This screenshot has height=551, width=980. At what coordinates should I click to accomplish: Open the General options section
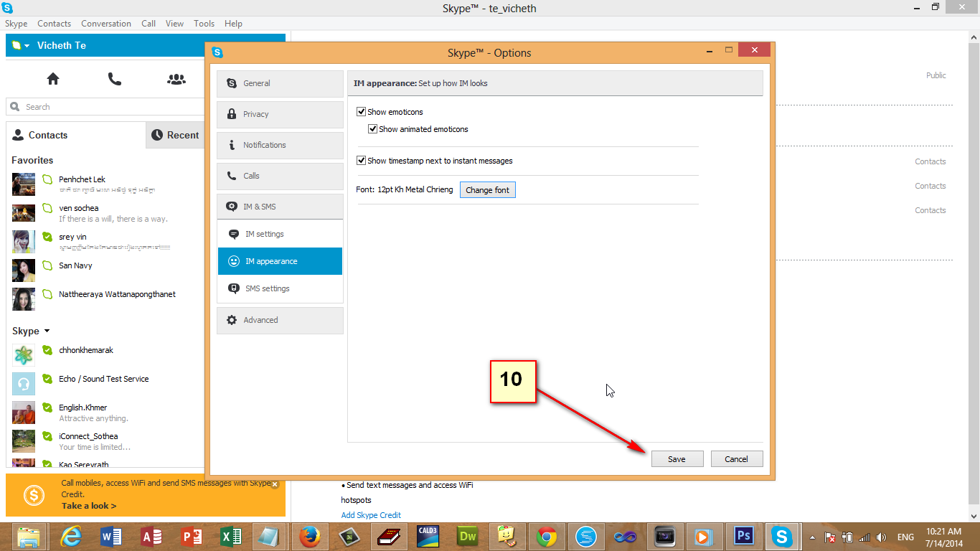(280, 83)
